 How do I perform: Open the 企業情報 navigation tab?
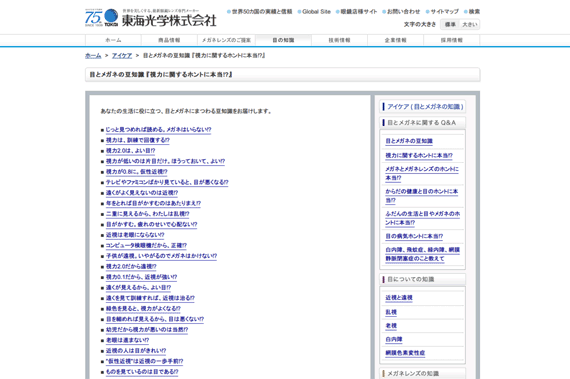click(396, 40)
